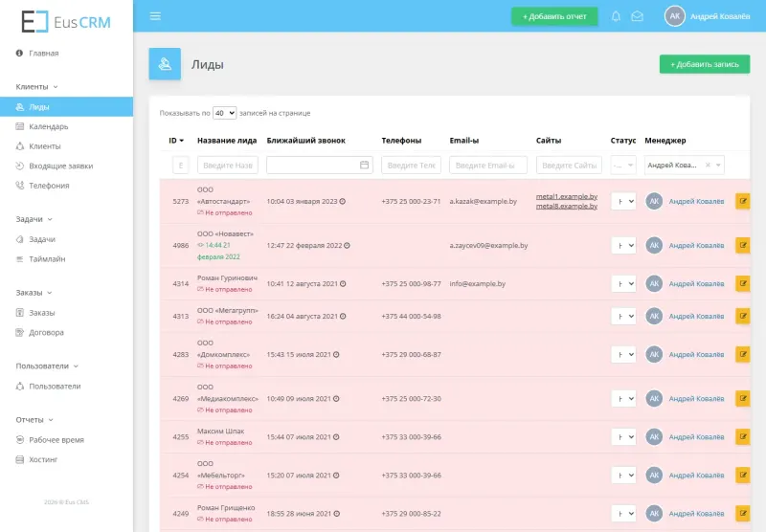Open status dropdown for lead 4986
Viewport: 766px width, 532px height.
pyautogui.click(x=623, y=245)
